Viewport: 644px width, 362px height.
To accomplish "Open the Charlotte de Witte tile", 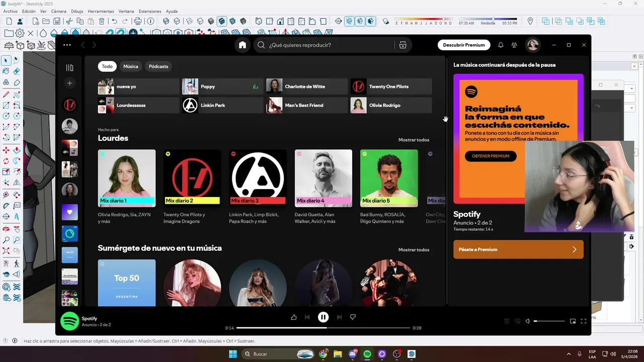I will pos(307,86).
